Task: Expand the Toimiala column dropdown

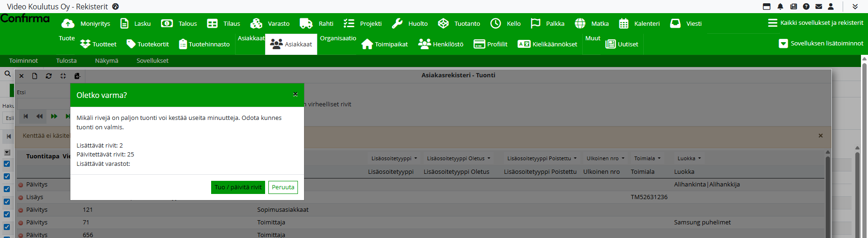Action: click(647, 158)
